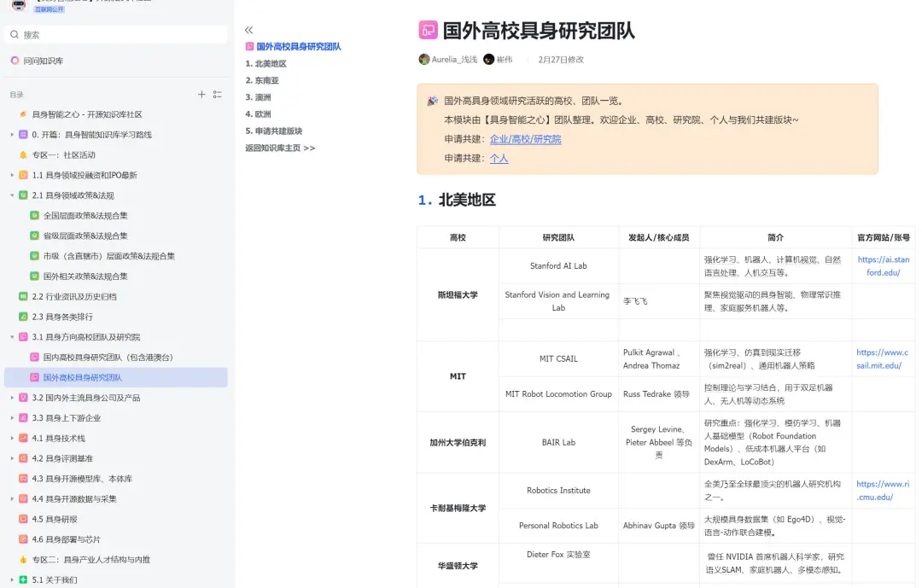Click the 2月27日修改 modified date
This screenshot has height=588, width=922.
tap(561, 60)
